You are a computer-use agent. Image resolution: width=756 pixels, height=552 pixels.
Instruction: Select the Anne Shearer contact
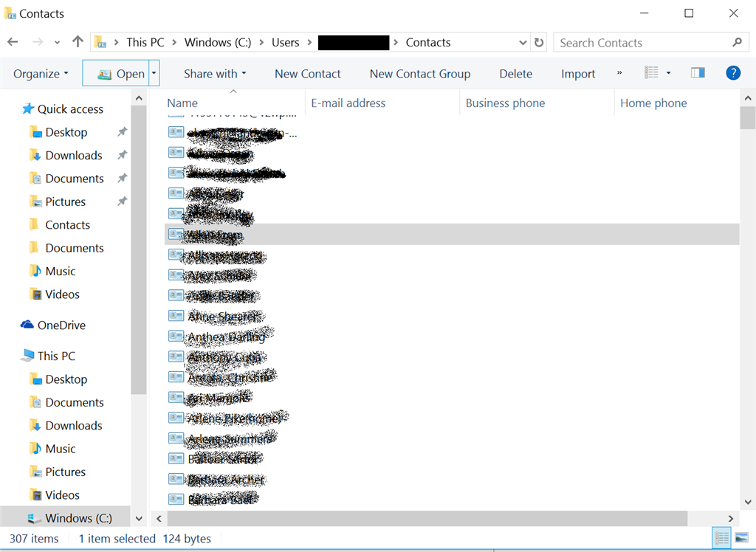click(x=224, y=317)
